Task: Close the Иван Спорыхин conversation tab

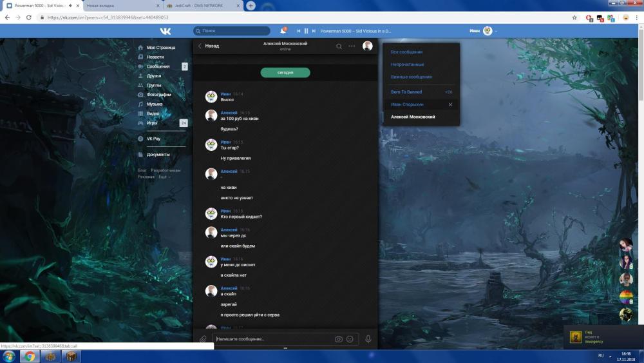Action: (x=451, y=105)
